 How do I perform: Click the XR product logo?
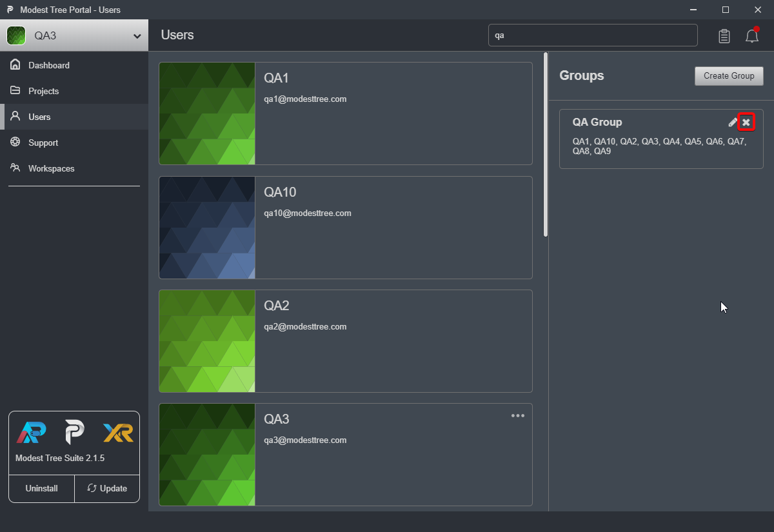118,433
